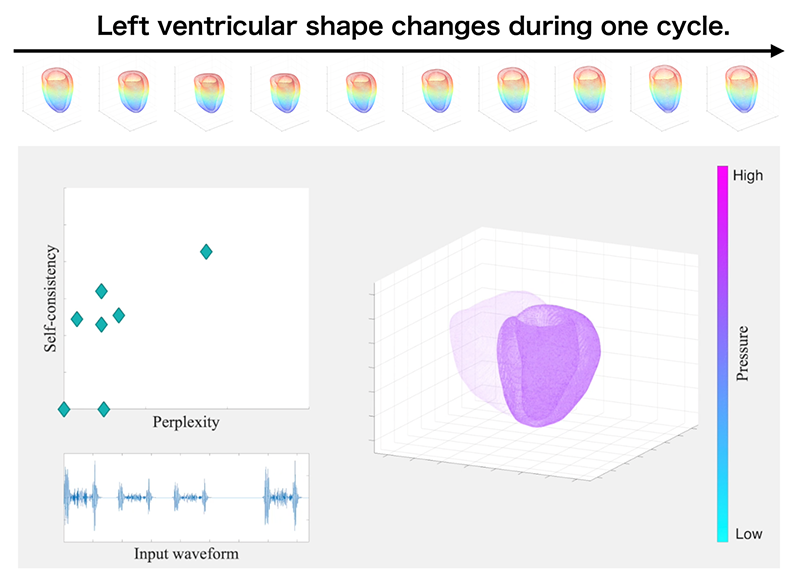
Task: Click the leftmost mid-height diamond marker
Action: click(77, 319)
